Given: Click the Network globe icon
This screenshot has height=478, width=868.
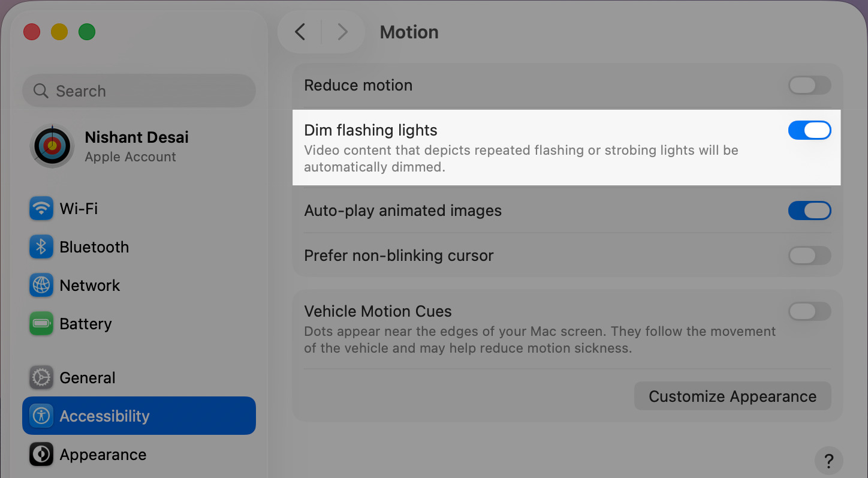Looking at the screenshot, I should point(41,285).
